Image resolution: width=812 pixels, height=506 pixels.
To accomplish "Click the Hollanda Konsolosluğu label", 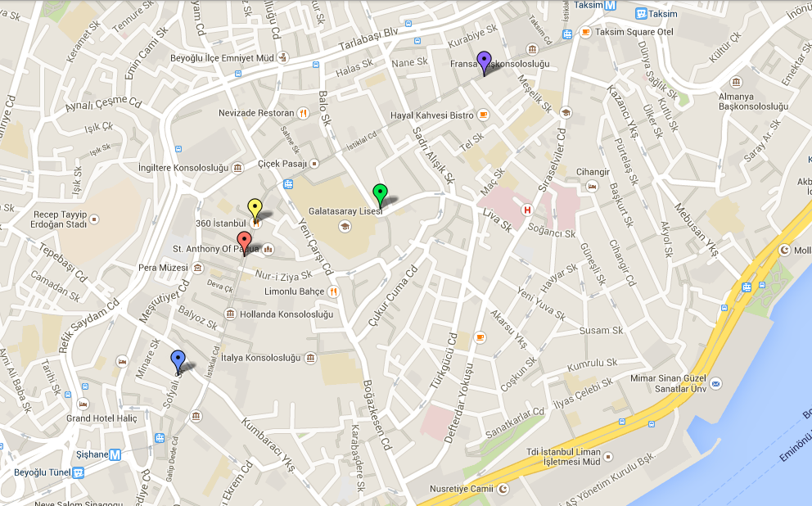I will pyautogui.click(x=286, y=314).
